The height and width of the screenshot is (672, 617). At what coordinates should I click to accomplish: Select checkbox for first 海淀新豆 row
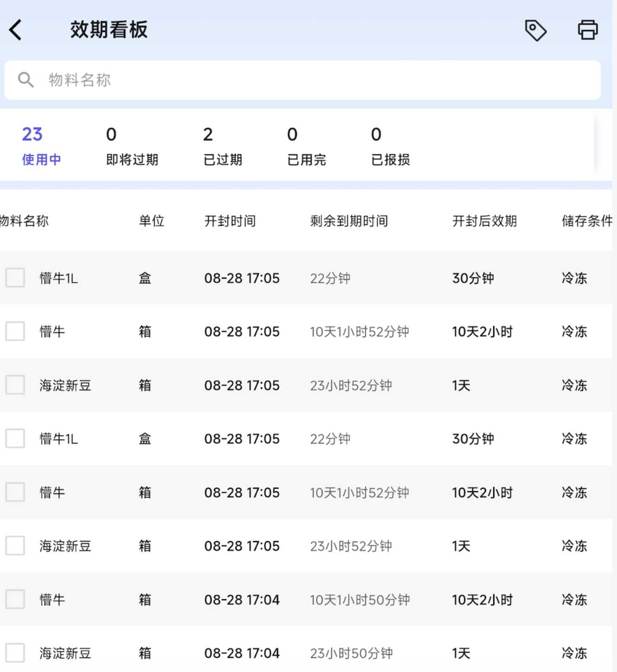pos(15,385)
